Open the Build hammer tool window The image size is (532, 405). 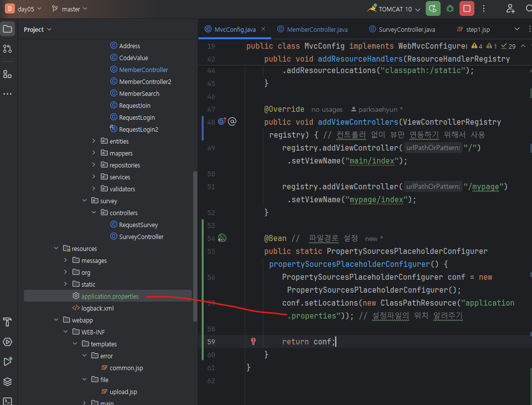(7, 322)
